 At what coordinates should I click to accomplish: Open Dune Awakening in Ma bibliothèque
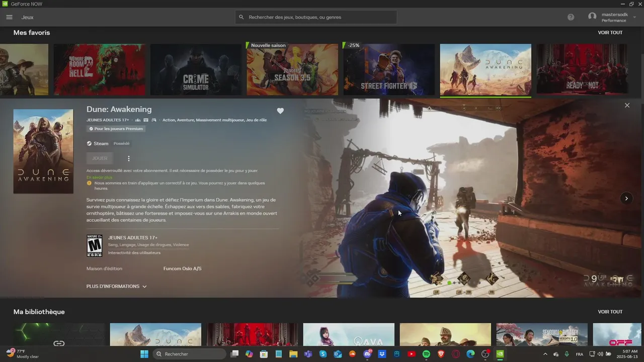click(x=155, y=334)
